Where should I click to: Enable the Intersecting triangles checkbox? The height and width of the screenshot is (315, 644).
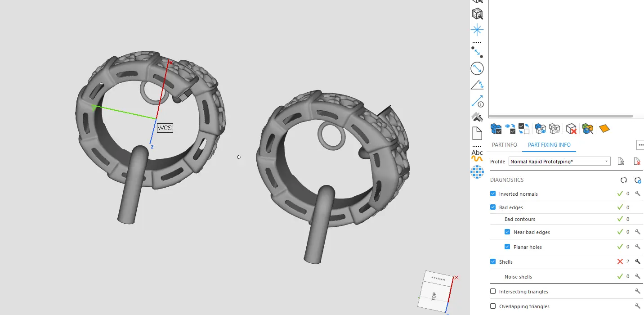pyautogui.click(x=493, y=292)
